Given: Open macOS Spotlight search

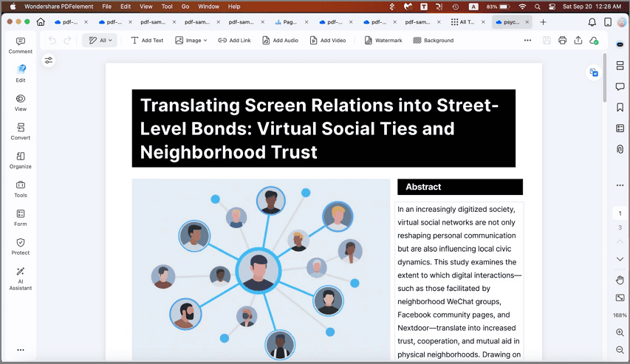Looking at the screenshot, I should point(538,7).
